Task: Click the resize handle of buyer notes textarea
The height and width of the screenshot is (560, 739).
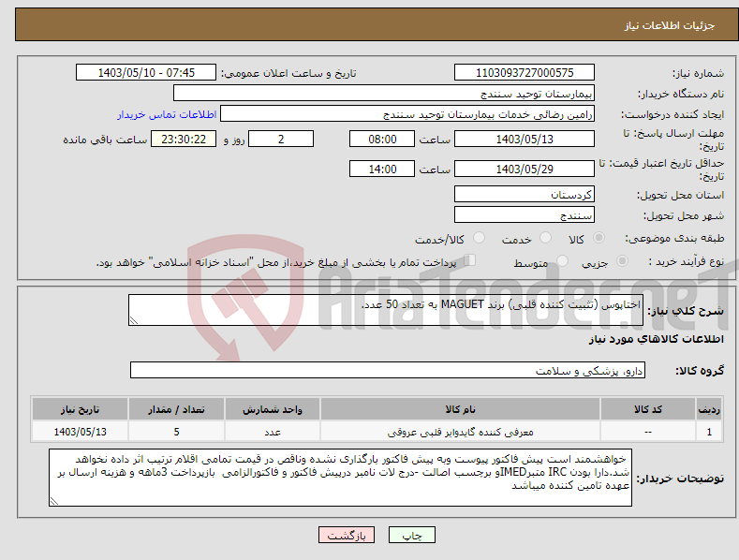Action: (53, 502)
